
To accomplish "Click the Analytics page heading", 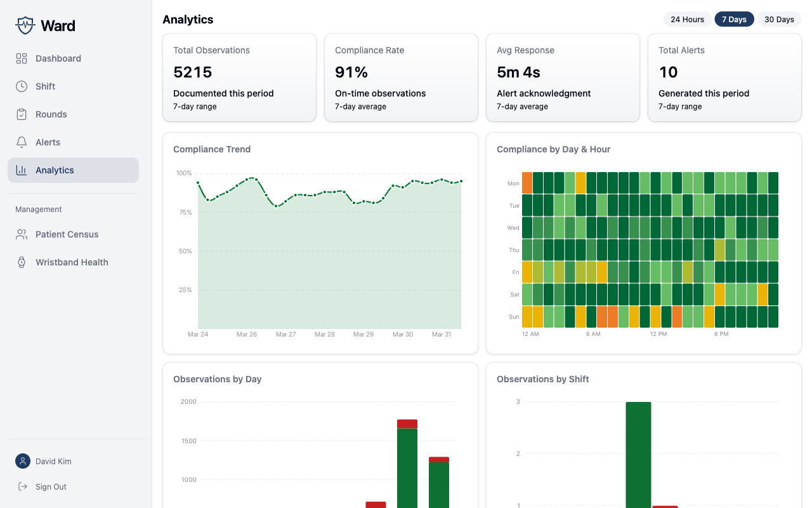I will tap(188, 20).
